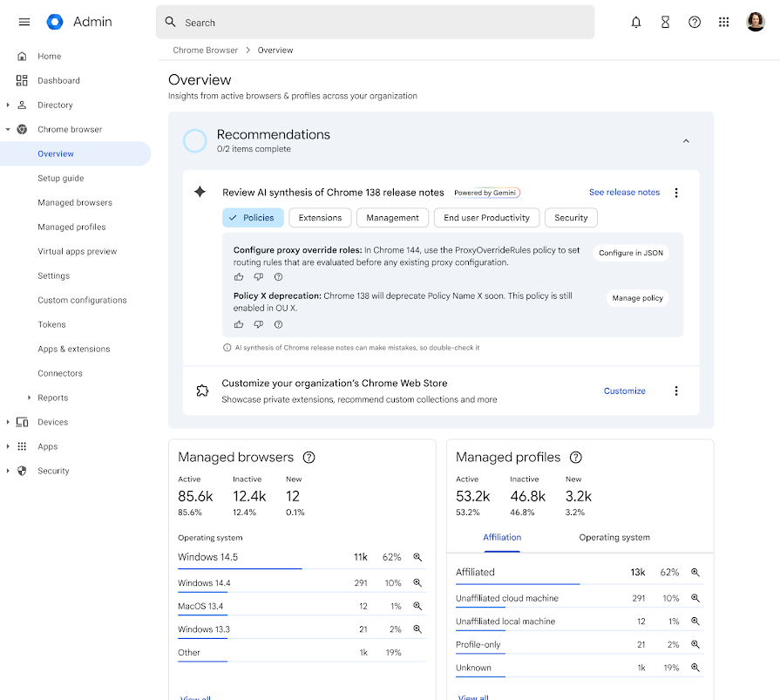
Task: Click the search field
Action: 375,23
